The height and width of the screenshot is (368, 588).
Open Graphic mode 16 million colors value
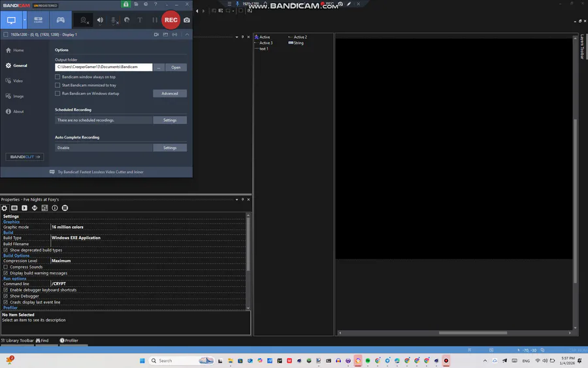pyautogui.click(x=148, y=227)
